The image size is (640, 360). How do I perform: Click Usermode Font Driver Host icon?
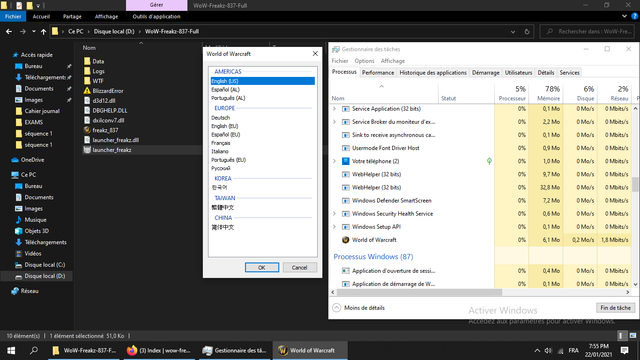coord(345,148)
